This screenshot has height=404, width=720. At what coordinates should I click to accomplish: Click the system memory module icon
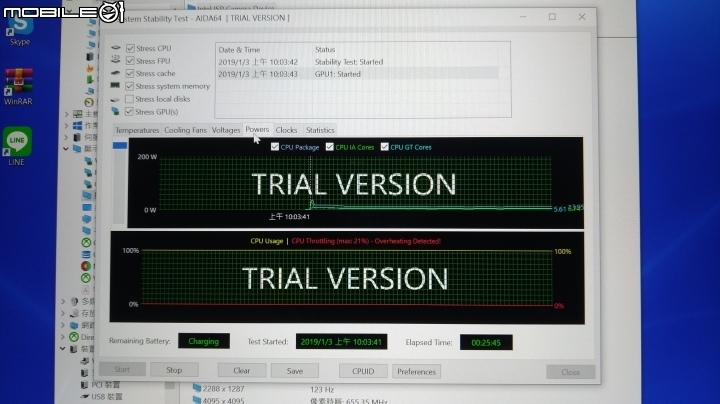pos(115,85)
